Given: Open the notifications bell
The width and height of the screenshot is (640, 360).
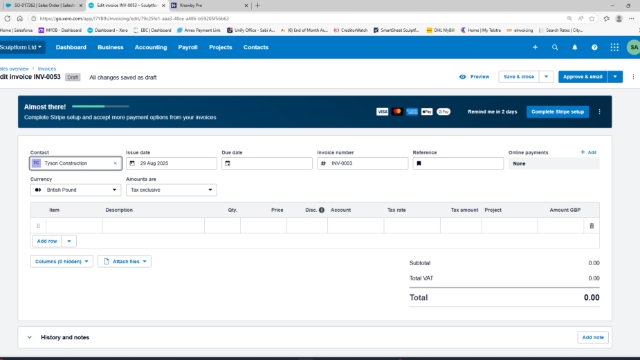Looking at the screenshot, I should tap(575, 47).
